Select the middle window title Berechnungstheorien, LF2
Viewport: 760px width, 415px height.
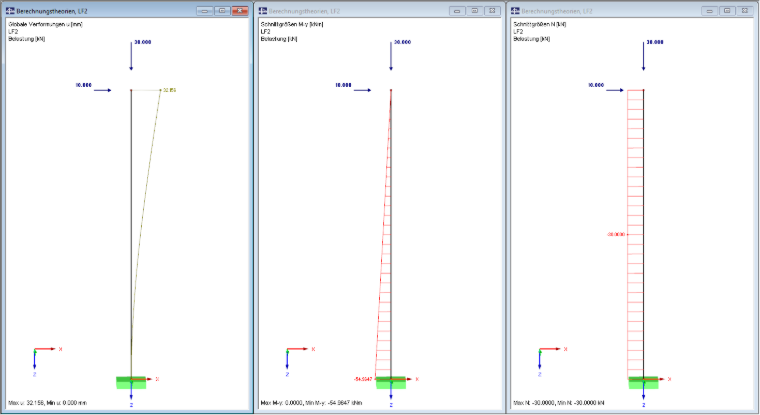point(304,11)
